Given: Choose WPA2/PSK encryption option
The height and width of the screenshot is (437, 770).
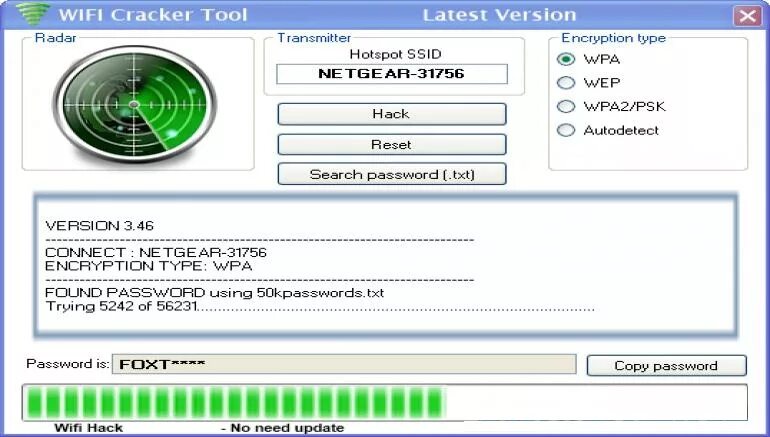Looking at the screenshot, I should [x=566, y=106].
